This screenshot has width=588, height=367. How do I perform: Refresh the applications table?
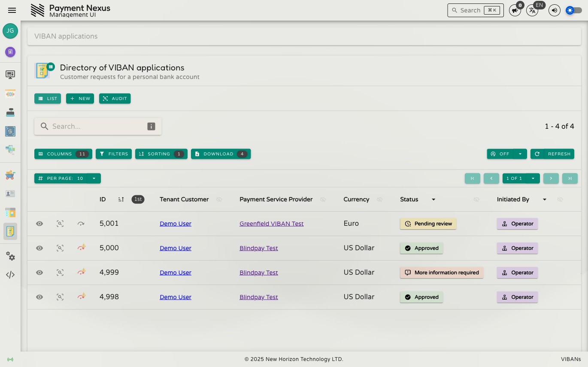(x=552, y=154)
